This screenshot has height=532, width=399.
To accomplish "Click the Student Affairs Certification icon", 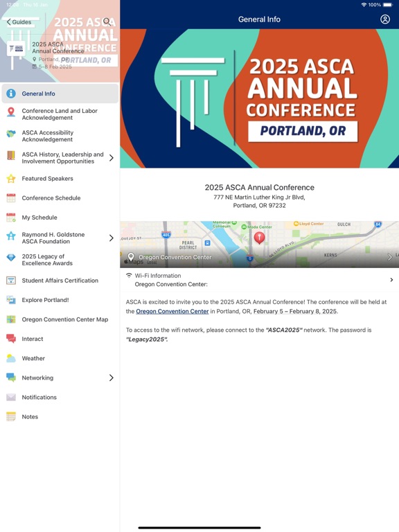I will (x=11, y=281).
